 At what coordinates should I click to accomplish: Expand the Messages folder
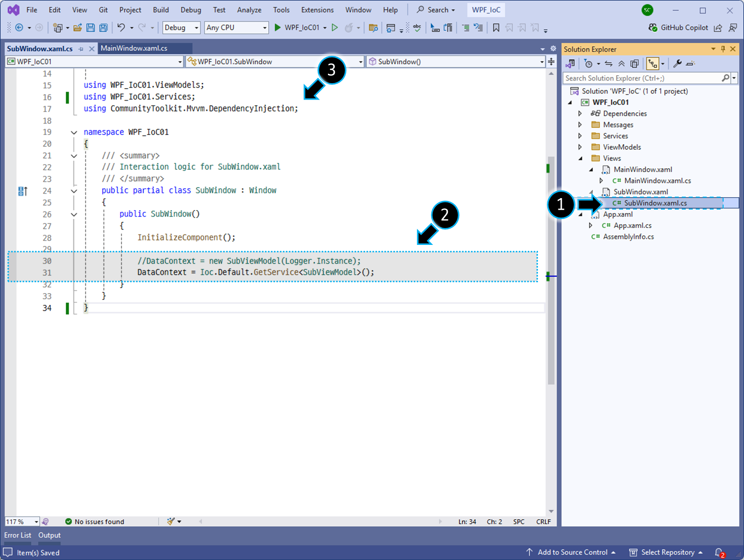(580, 125)
